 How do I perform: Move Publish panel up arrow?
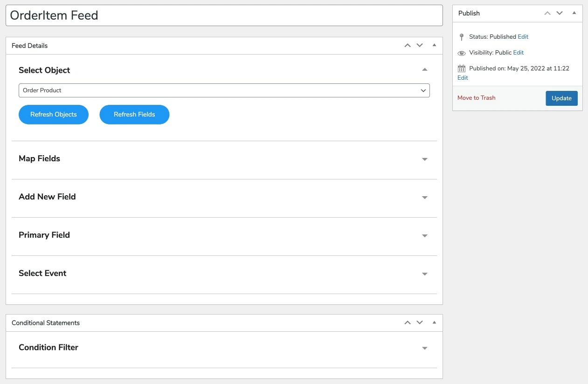(x=547, y=14)
